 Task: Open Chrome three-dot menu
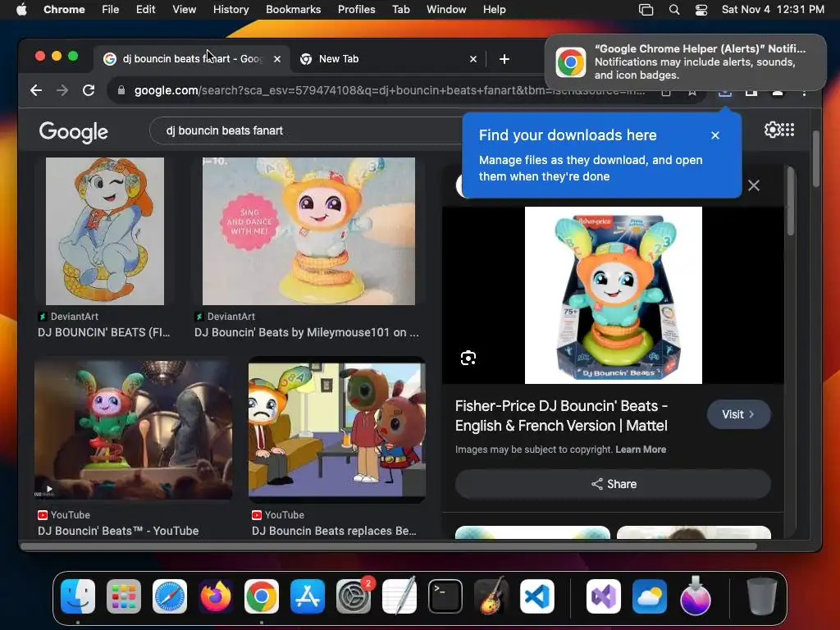pos(804,92)
